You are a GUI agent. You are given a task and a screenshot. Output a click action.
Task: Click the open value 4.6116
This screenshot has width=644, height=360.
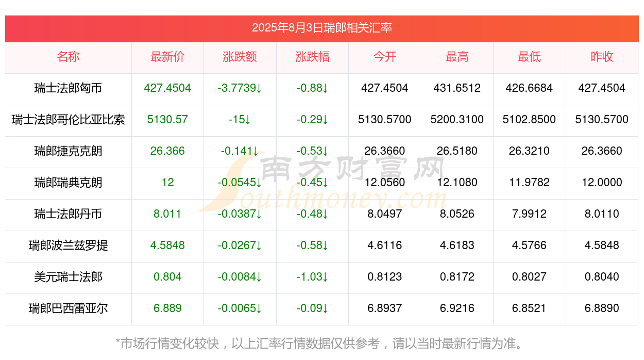click(x=385, y=246)
